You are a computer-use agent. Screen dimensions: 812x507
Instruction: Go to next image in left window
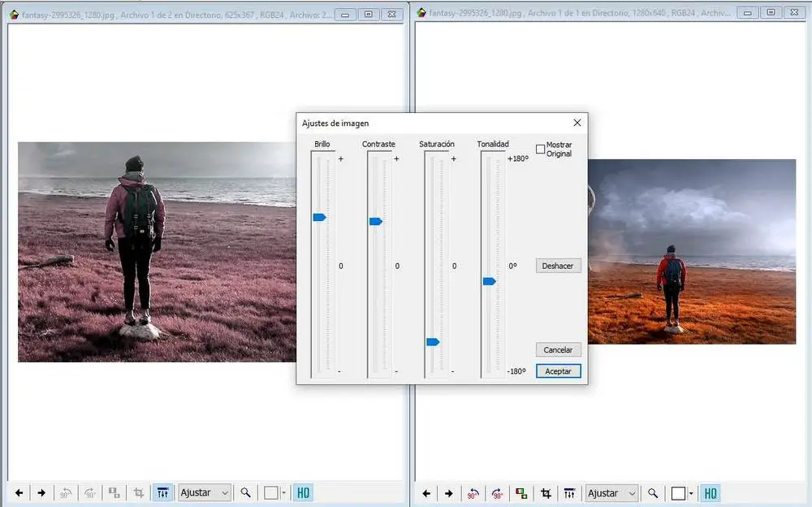click(42, 492)
